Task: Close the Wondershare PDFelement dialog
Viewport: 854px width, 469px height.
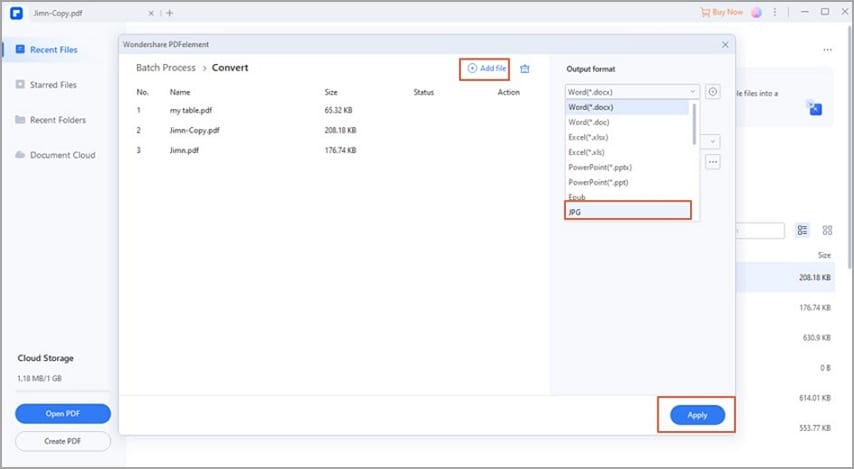Action: 725,45
